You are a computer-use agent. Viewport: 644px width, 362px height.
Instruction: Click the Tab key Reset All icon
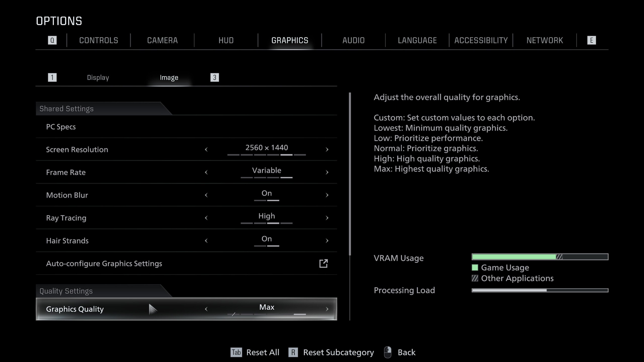point(236,352)
